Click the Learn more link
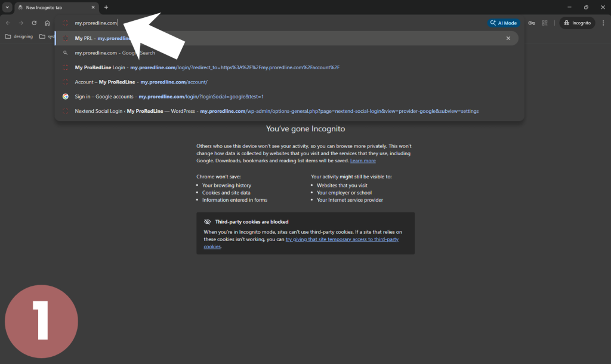 pyautogui.click(x=363, y=161)
